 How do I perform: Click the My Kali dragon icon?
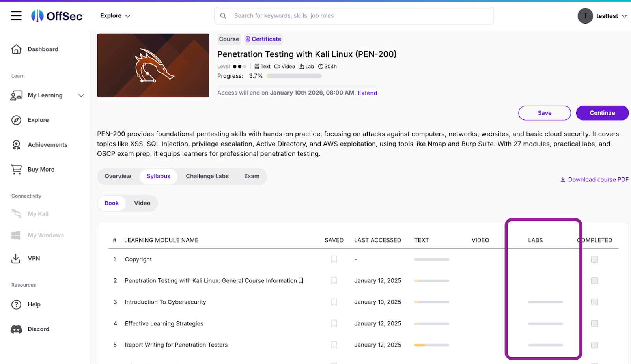tap(16, 214)
